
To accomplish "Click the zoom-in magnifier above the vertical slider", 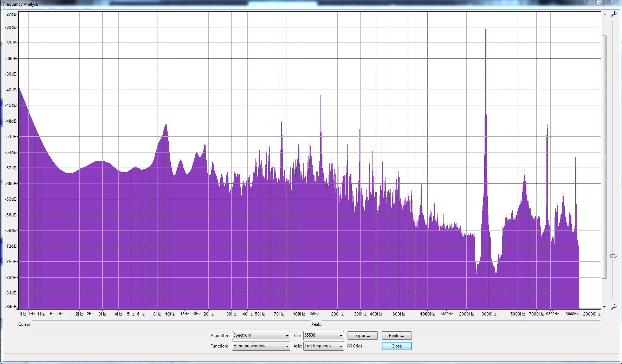I will coord(614,14).
